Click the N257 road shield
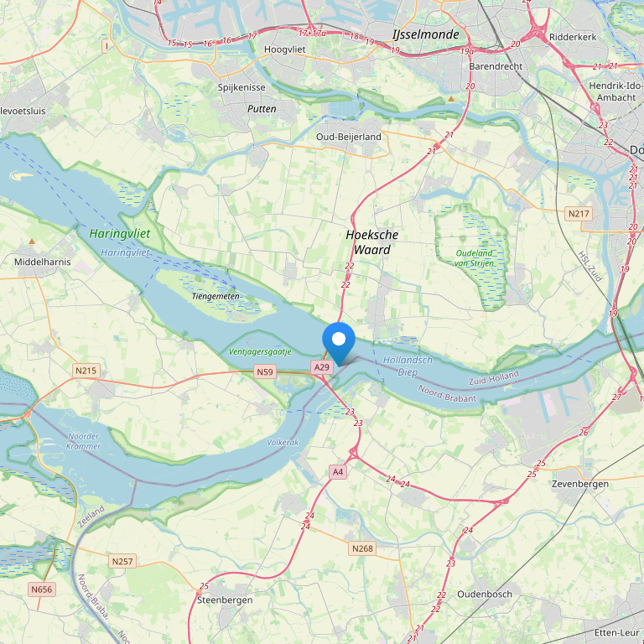 (x=122, y=561)
